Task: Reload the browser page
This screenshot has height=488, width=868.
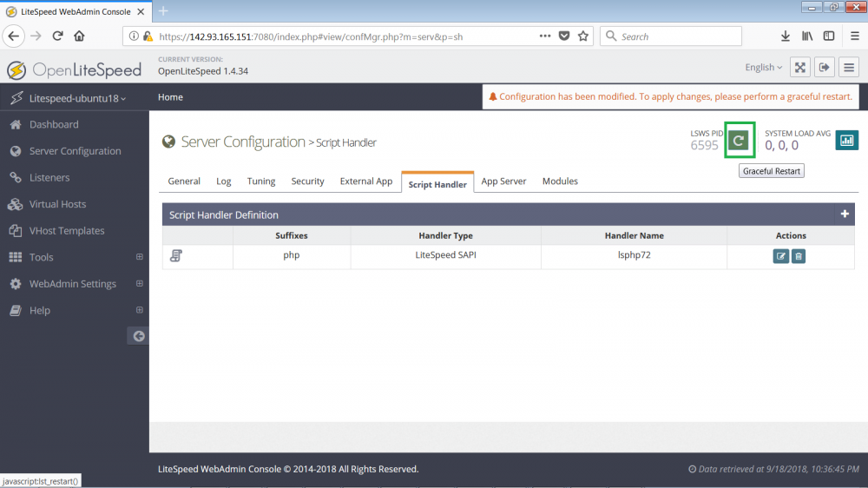Action: click(57, 36)
